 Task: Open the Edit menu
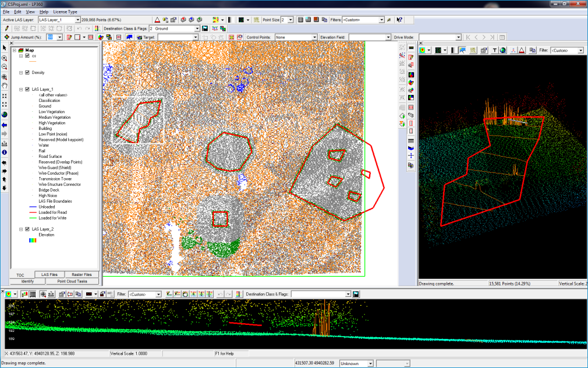coord(17,12)
